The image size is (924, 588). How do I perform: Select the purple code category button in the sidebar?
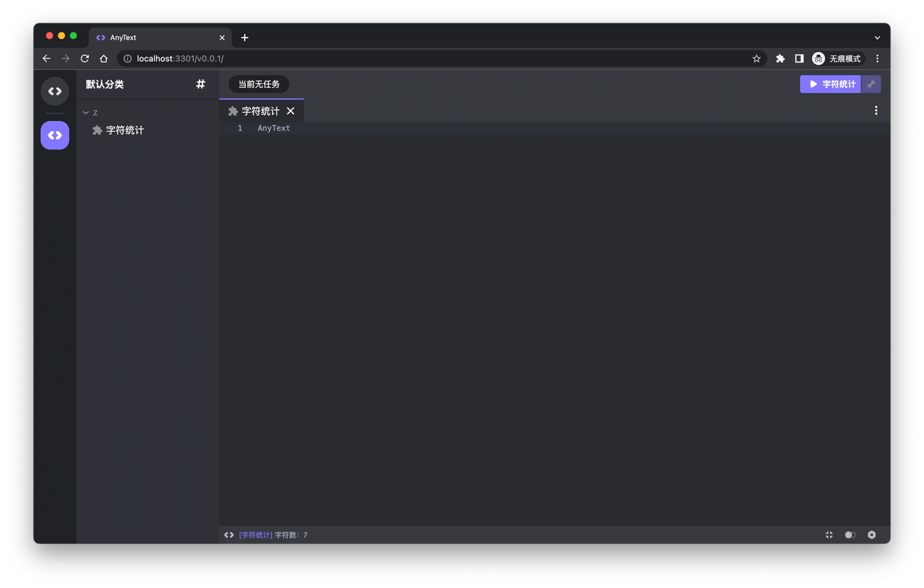pyautogui.click(x=55, y=135)
